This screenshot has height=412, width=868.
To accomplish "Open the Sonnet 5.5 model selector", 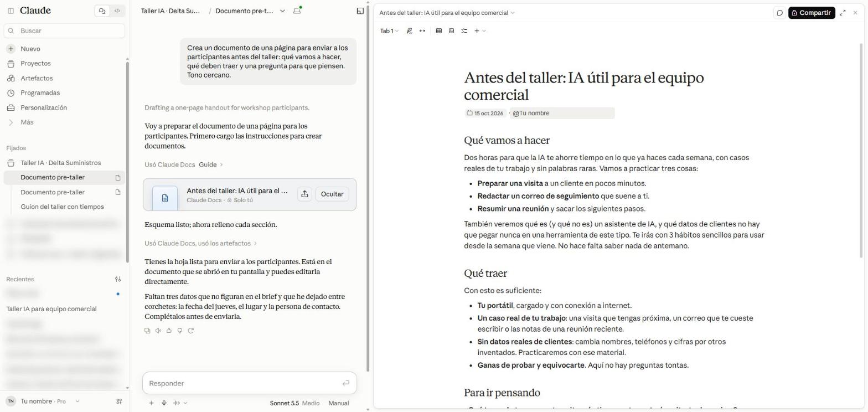I will point(294,403).
